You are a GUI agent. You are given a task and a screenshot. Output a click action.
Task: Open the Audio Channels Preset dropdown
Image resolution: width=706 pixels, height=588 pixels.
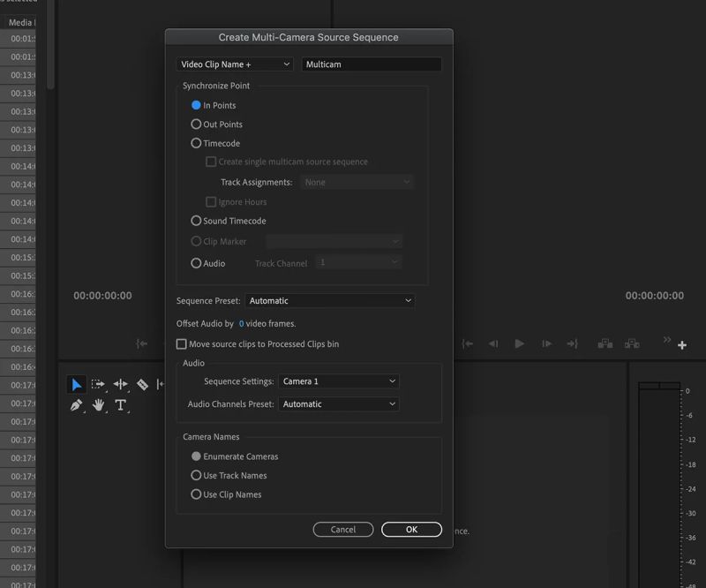[338, 404]
